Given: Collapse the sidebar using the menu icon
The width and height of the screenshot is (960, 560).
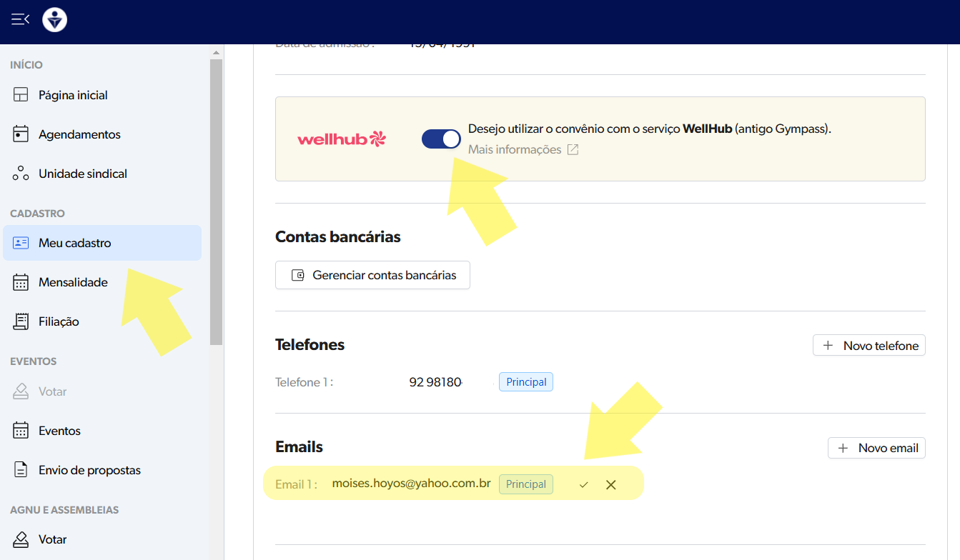Looking at the screenshot, I should pyautogui.click(x=20, y=19).
